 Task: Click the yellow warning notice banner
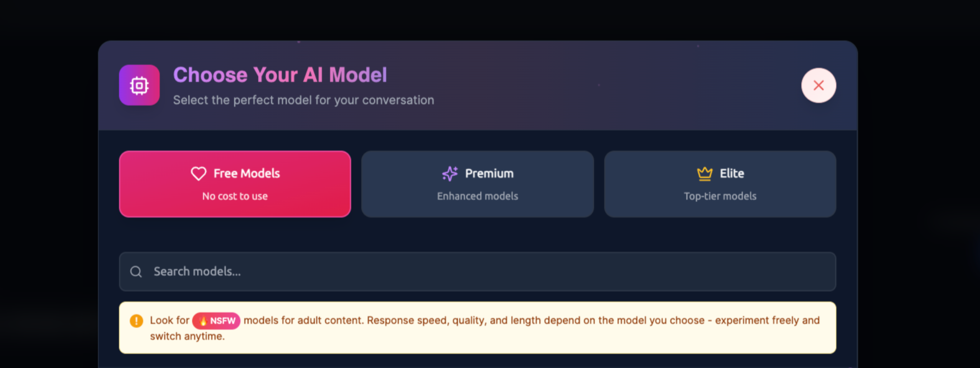pyautogui.click(x=477, y=328)
